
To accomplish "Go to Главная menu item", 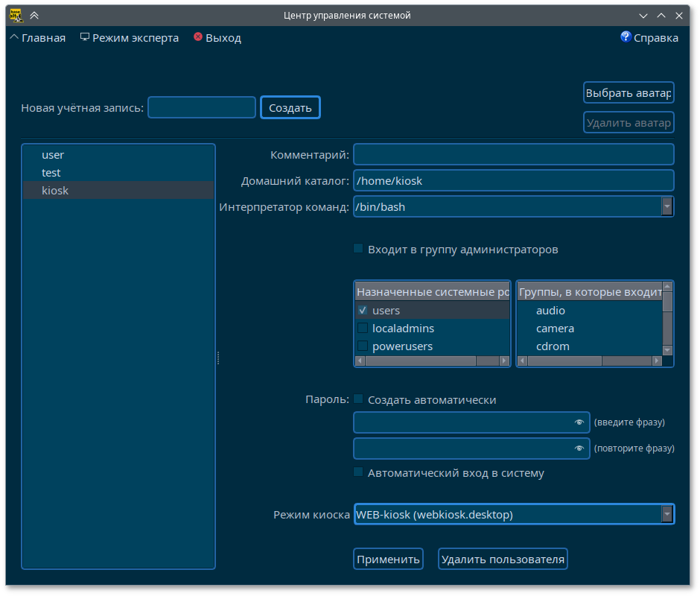I will (x=37, y=38).
